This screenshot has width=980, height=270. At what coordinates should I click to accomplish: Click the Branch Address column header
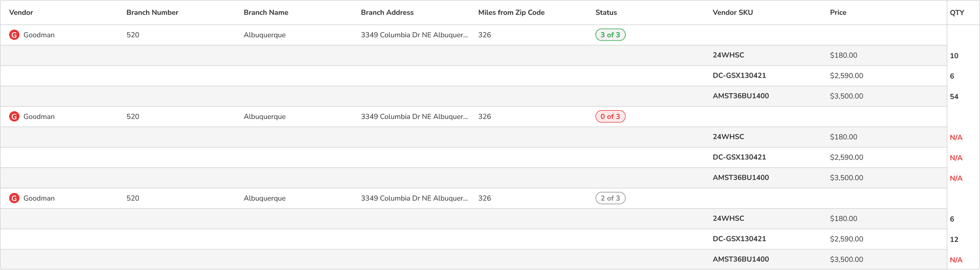pos(387,12)
